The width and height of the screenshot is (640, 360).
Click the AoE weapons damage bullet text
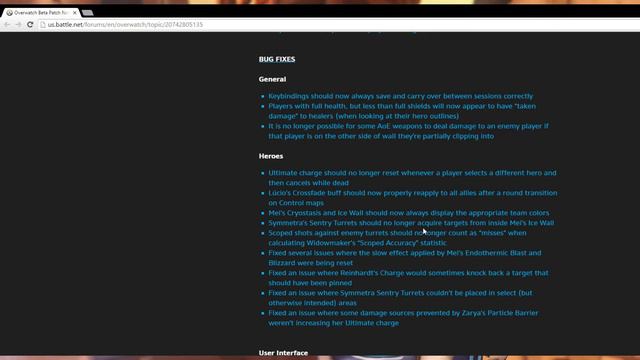coord(408,131)
